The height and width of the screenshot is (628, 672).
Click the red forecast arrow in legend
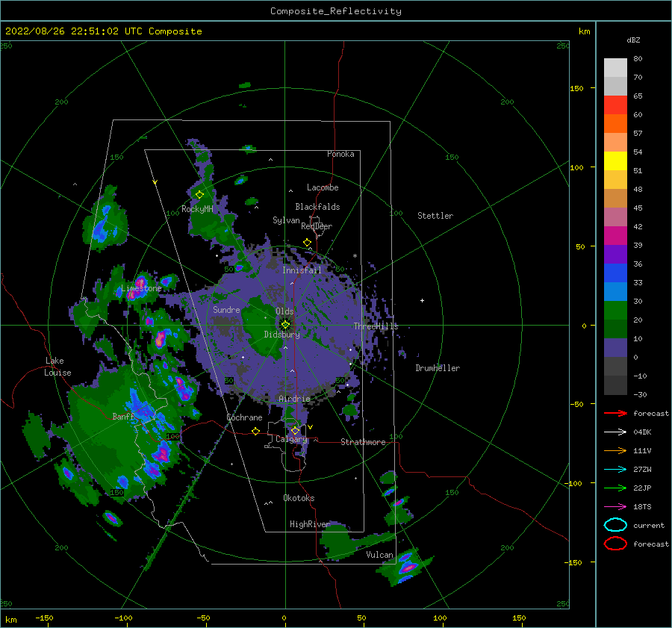[615, 413]
